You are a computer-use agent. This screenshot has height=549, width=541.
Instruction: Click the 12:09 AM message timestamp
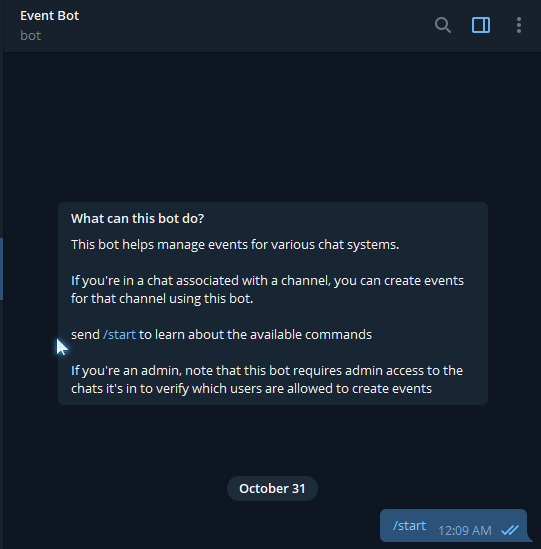(465, 530)
